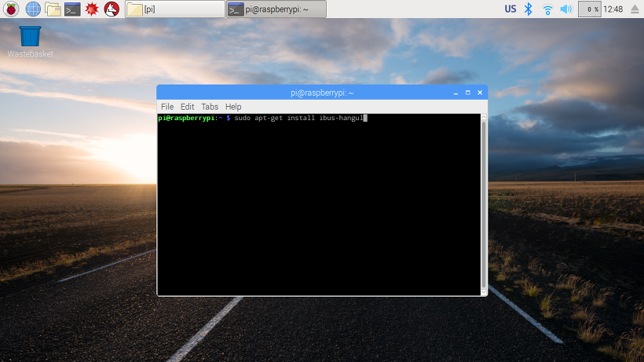Open the terminal Edit menu
This screenshot has height=362, width=644.
pyautogui.click(x=187, y=107)
